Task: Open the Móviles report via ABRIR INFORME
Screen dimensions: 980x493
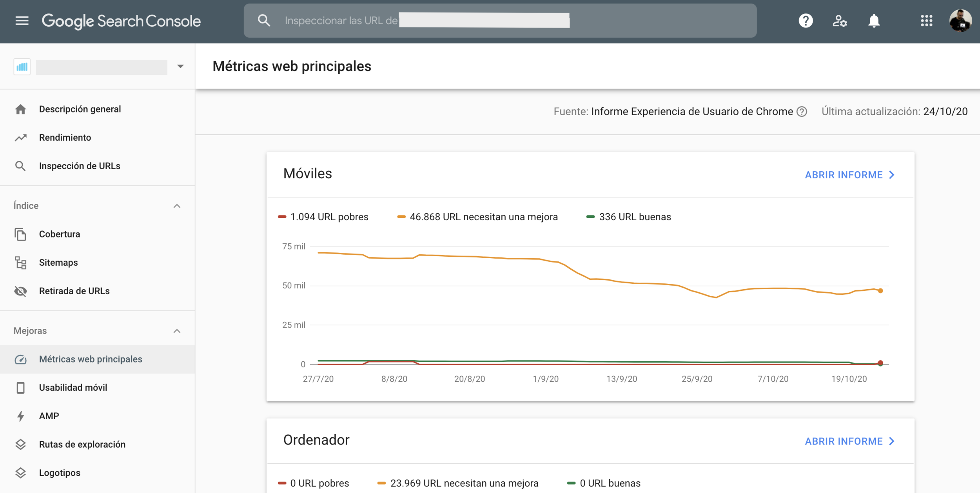Action: click(849, 175)
